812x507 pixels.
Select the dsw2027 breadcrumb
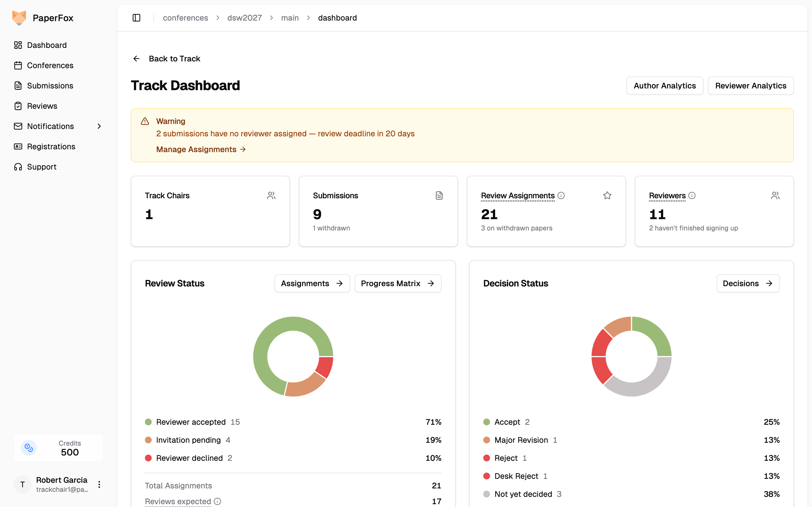[244, 18]
